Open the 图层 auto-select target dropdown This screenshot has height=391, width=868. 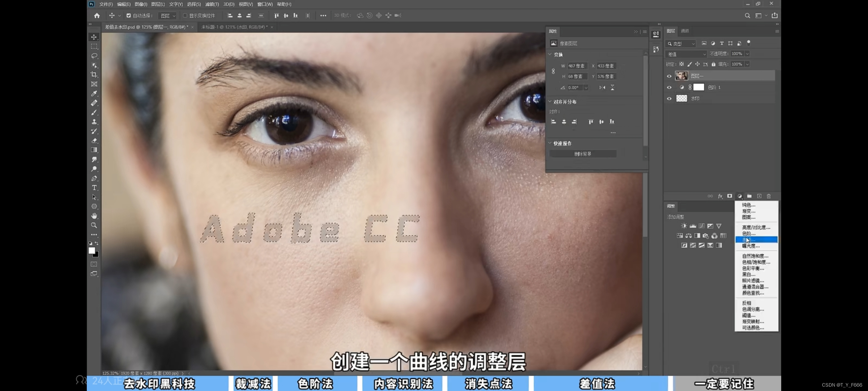click(168, 16)
